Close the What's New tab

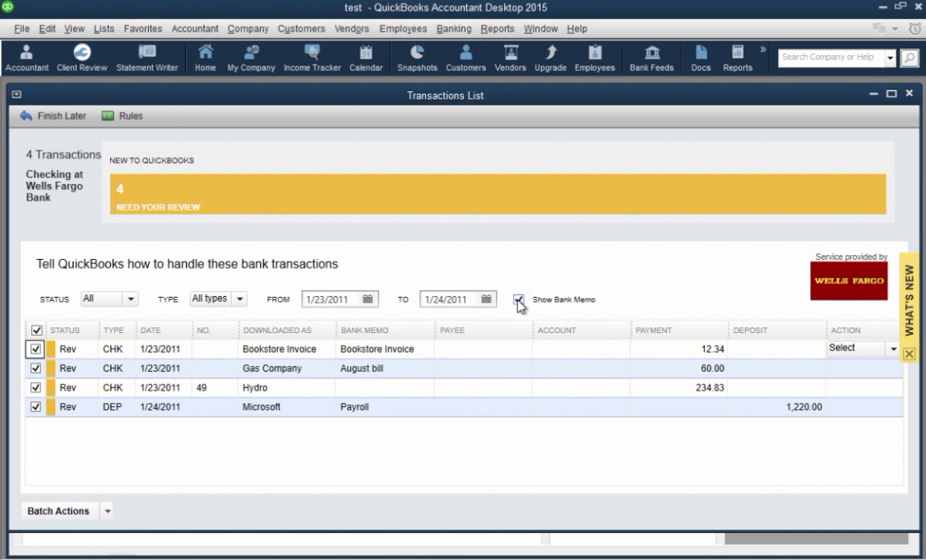point(909,354)
